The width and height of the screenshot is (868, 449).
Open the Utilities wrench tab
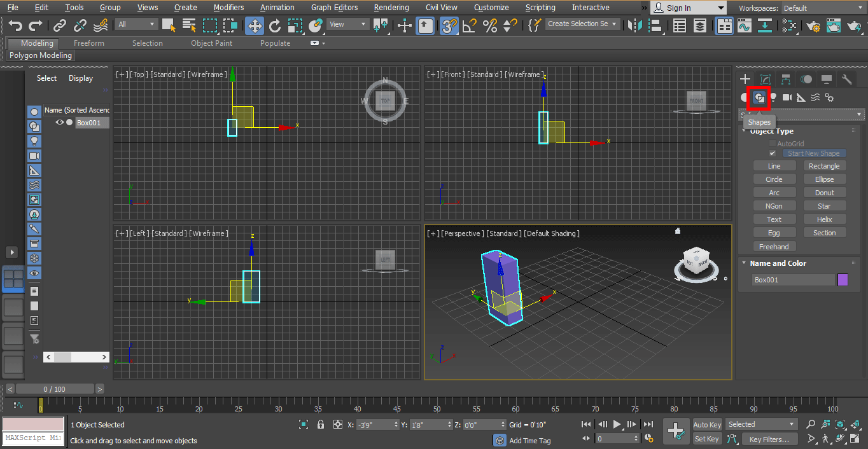[846, 79]
